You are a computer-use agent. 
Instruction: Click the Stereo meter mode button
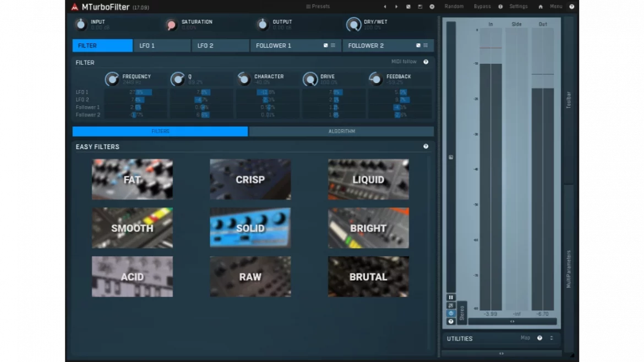[x=462, y=313]
